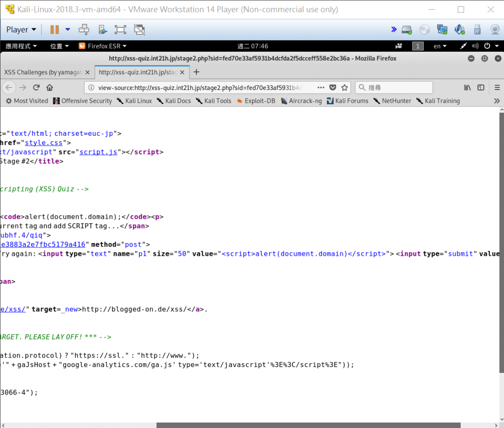Open a new Firefox tab
Screen dimensions: 504x428
pyautogui.click(x=196, y=72)
